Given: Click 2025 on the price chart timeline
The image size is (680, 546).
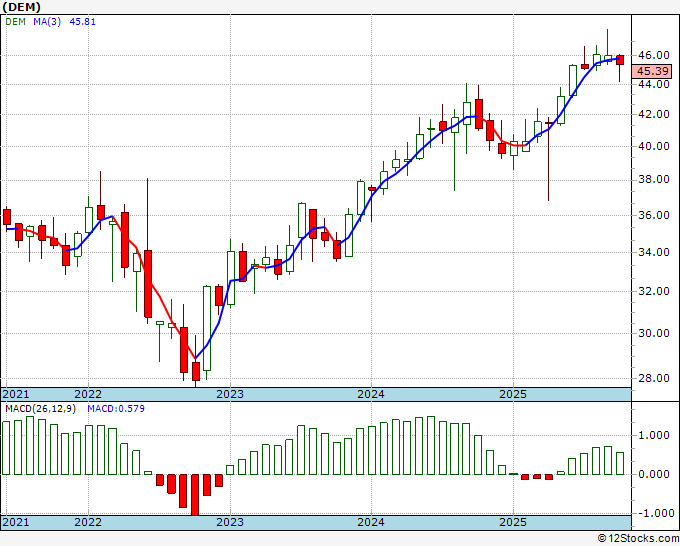Looking at the screenshot, I should (513, 394).
